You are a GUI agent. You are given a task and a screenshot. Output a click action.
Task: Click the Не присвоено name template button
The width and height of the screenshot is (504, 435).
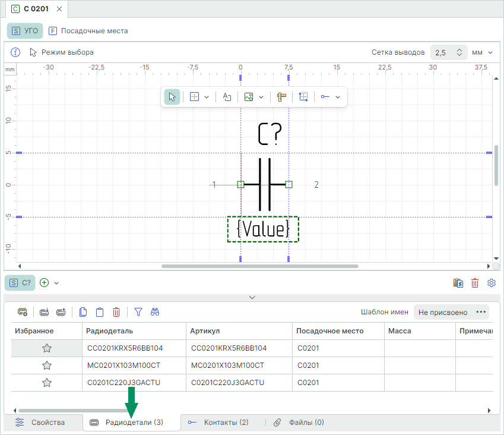point(443,312)
